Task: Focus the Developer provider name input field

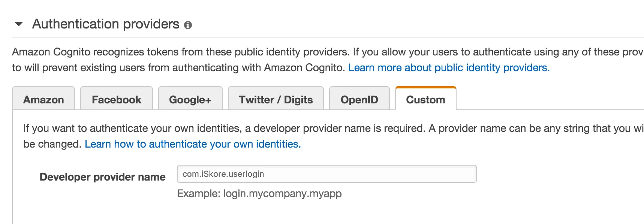Action: pos(326,174)
